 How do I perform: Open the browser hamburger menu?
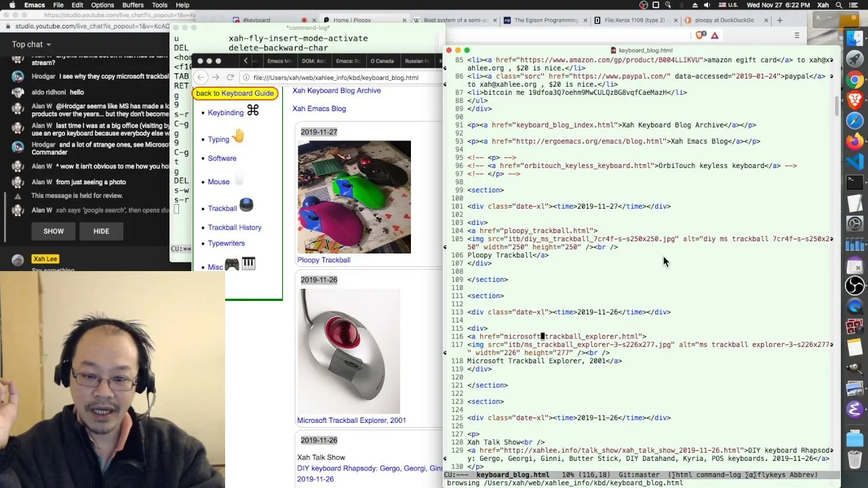[x=797, y=35]
